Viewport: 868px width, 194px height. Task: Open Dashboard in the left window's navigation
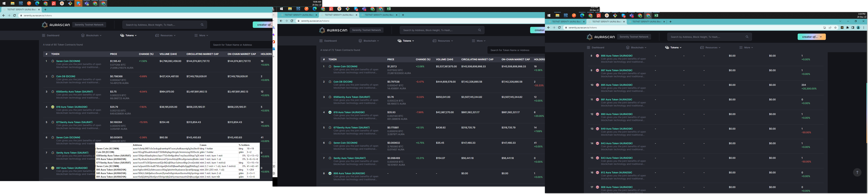(51, 35)
